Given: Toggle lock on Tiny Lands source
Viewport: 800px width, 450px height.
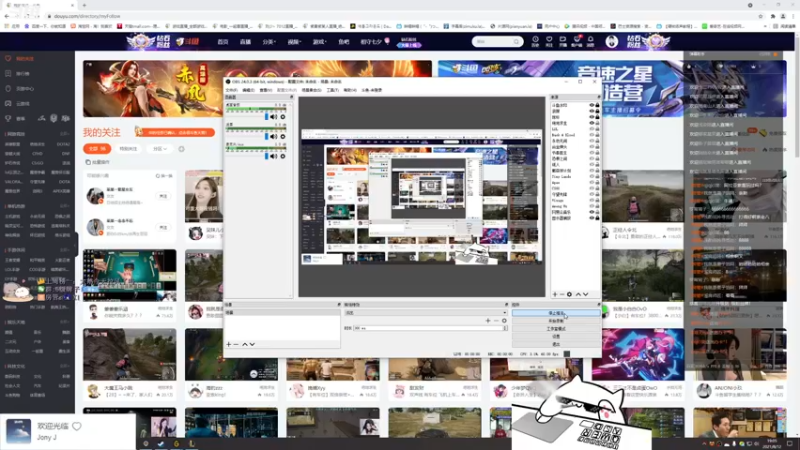Looking at the screenshot, I should tap(597, 177).
